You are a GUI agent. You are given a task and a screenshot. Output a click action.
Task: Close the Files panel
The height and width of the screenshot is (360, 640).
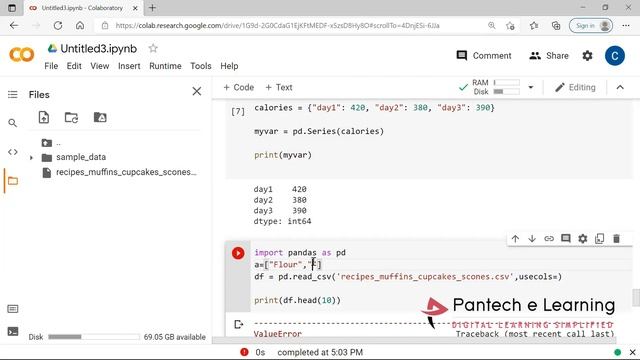pos(197,91)
